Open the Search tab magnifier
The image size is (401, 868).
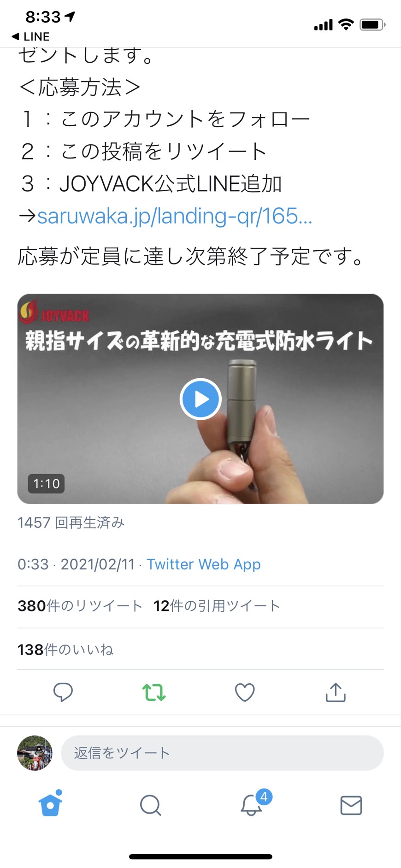[x=151, y=805]
